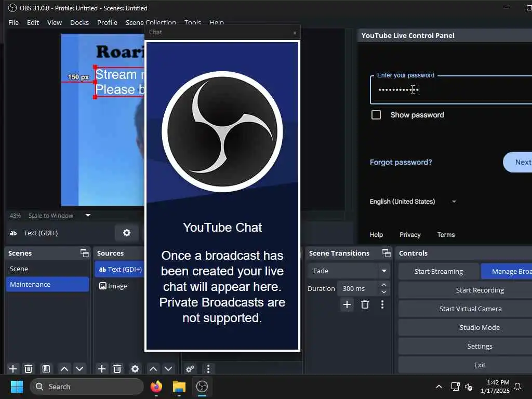Click the taskbar Search box
The image size is (532, 399).
(x=87, y=387)
